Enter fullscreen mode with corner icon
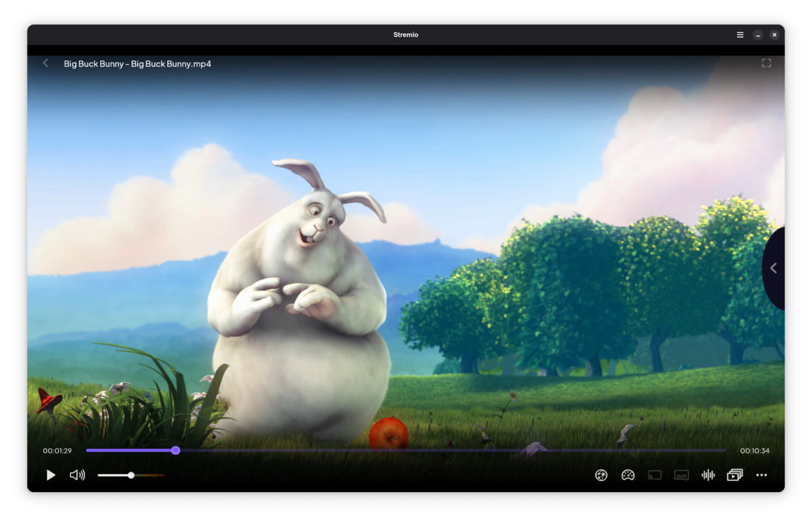This screenshot has width=812, height=522. click(766, 63)
